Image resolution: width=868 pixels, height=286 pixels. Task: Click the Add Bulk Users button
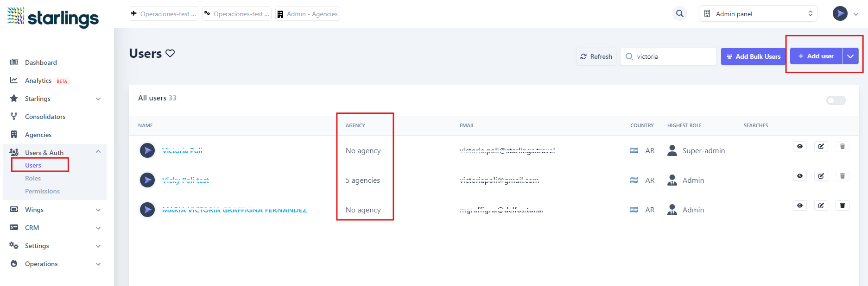coord(753,56)
